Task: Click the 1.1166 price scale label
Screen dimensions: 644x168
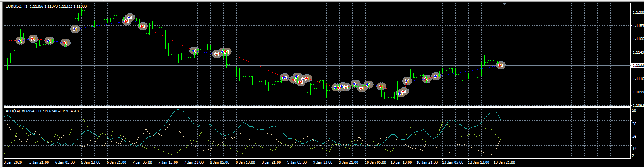Action: (x=638, y=39)
